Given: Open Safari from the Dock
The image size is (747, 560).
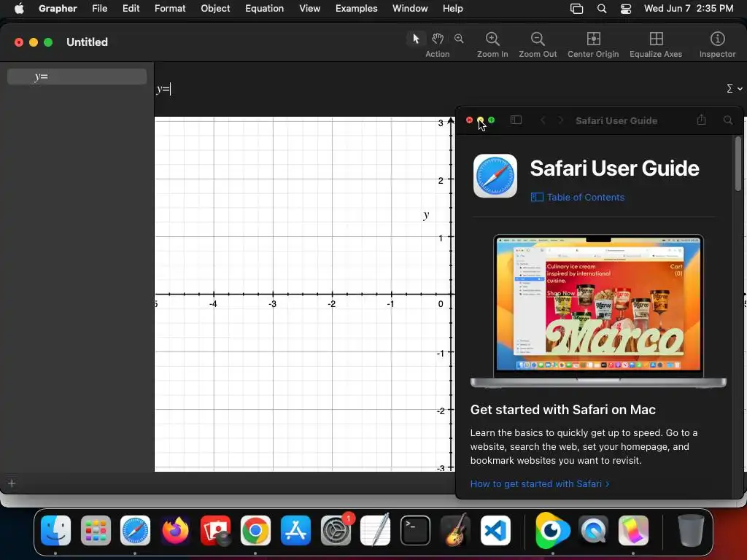Looking at the screenshot, I should coord(135,531).
